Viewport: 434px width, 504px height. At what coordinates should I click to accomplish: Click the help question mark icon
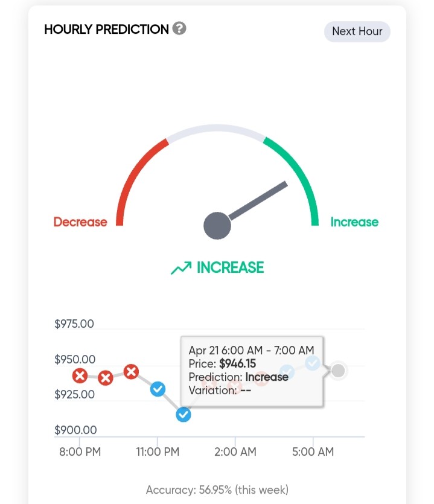179,28
